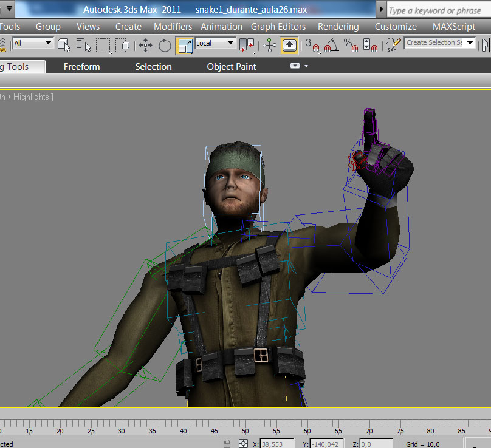491x448 pixels.
Task: Click the X coordinate input field
Action: [276, 444]
